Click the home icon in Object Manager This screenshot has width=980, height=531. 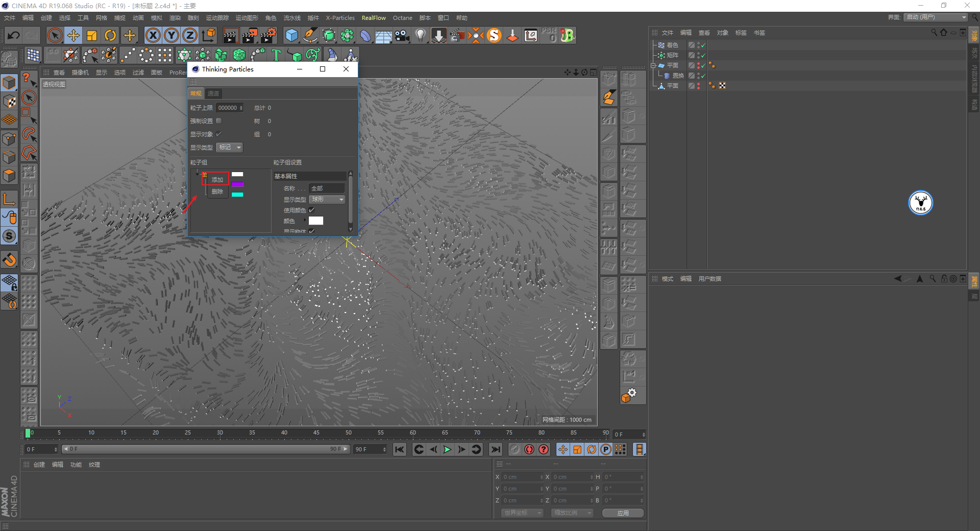tap(943, 32)
